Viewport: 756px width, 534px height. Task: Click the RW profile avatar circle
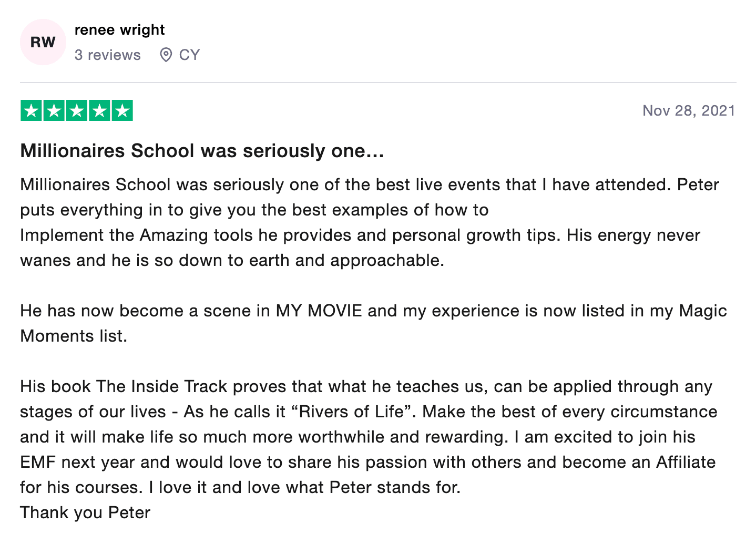click(x=43, y=42)
